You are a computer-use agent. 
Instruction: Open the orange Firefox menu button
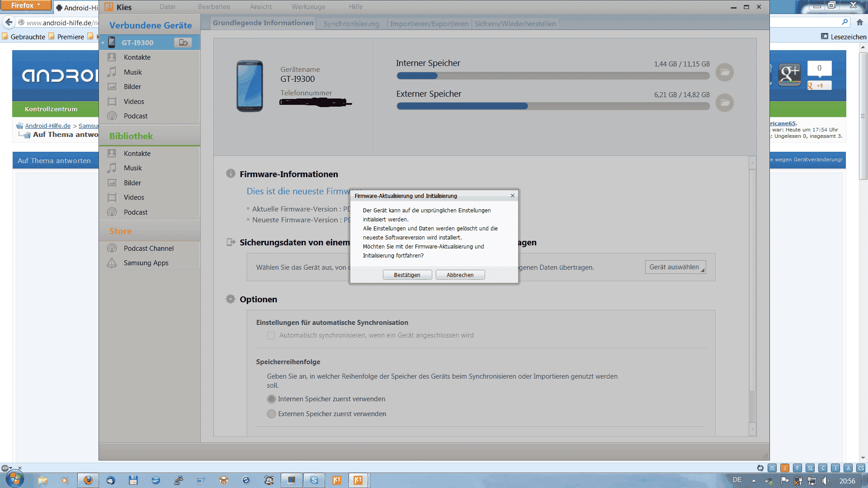tap(25, 5)
